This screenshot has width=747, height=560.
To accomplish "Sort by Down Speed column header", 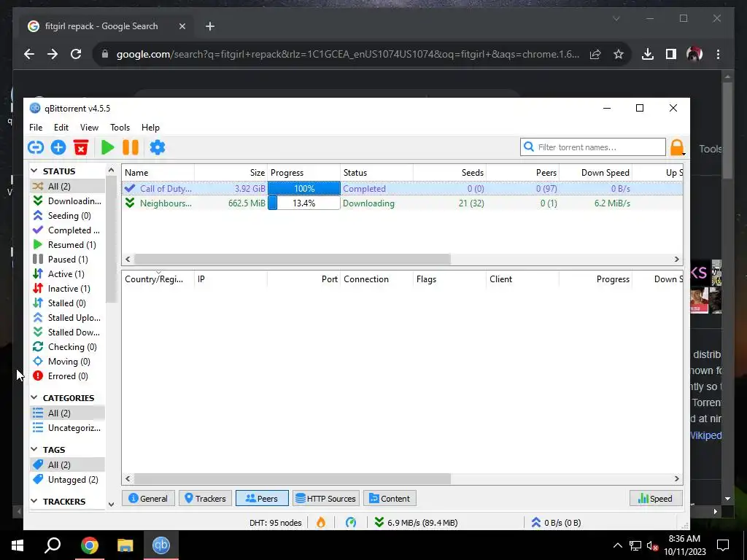I will [x=595, y=172].
